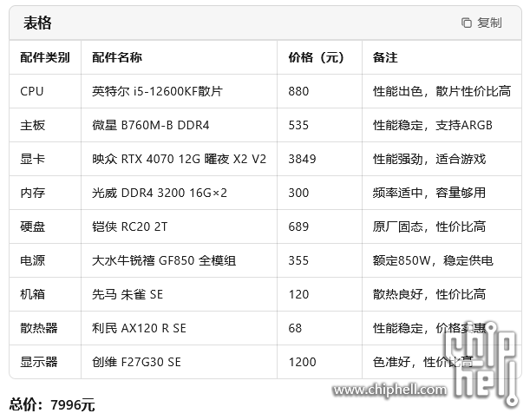Click the 显示器 row note 色准好，性价比高
This screenshot has height=420, width=530.
(x=422, y=362)
